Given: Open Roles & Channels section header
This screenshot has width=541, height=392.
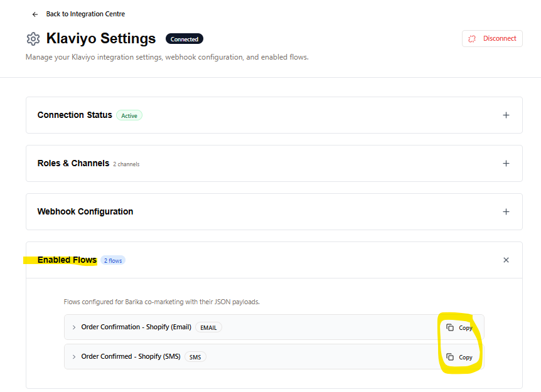Looking at the screenshot, I should [274, 164].
